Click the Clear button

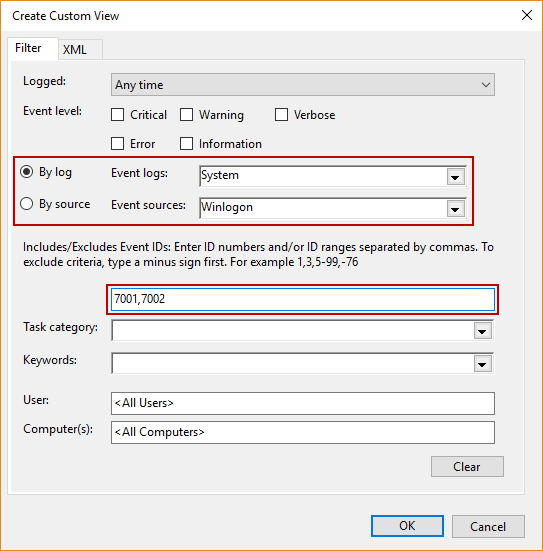467,467
